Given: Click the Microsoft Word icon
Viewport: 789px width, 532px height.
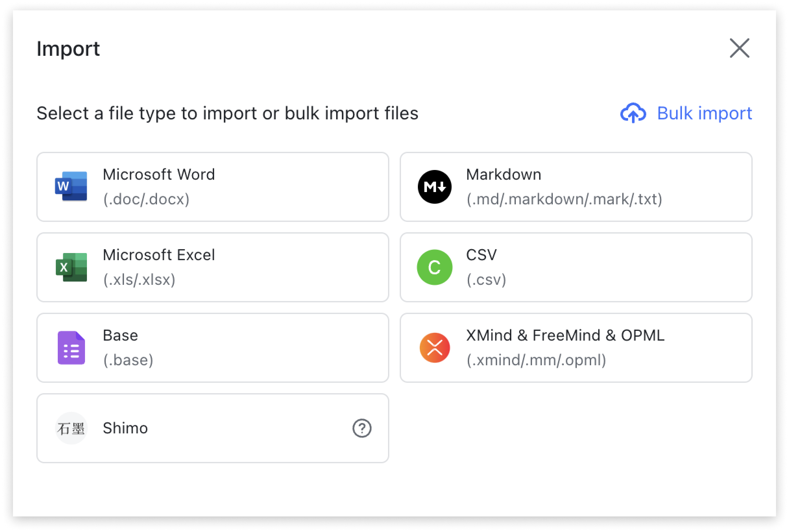Looking at the screenshot, I should 71,186.
